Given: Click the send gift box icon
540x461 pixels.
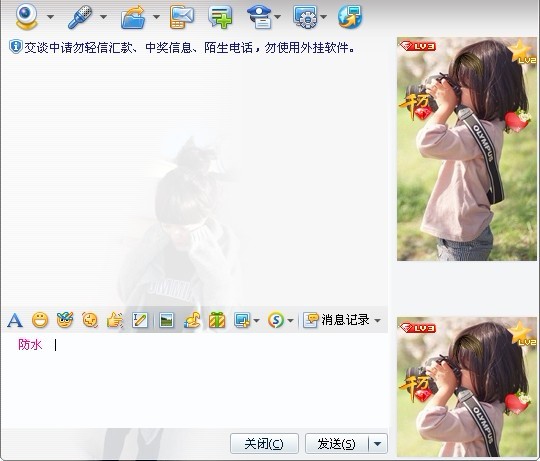Looking at the screenshot, I should click(x=217, y=320).
